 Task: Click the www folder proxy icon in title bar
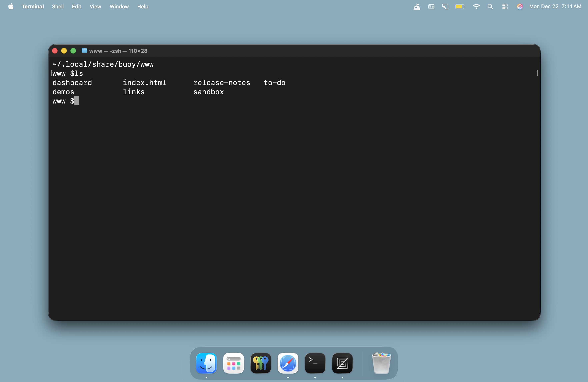pos(84,51)
